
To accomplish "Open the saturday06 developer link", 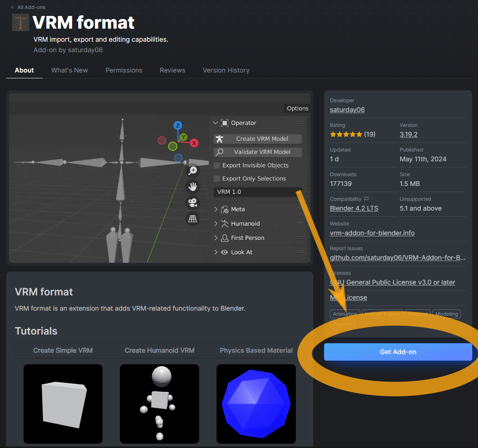I will tap(347, 110).
